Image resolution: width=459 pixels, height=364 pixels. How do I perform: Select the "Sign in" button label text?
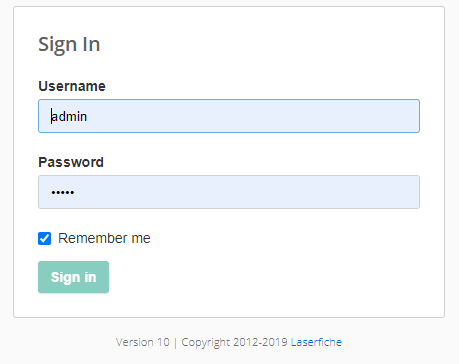click(x=74, y=277)
